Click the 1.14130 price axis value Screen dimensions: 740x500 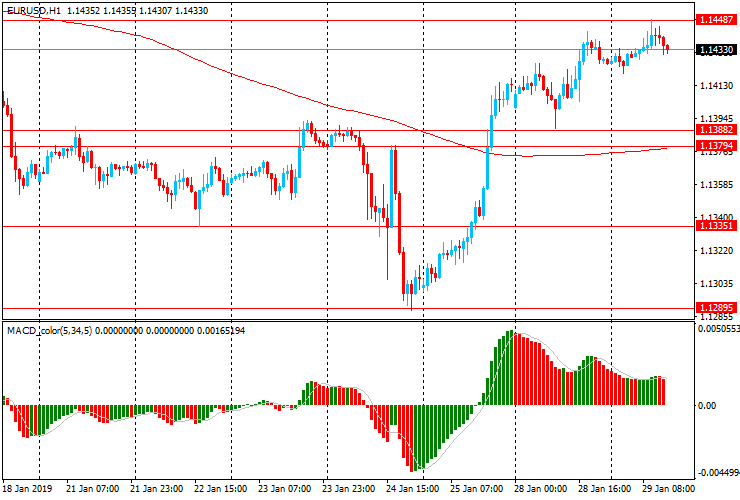click(x=717, y=85)
